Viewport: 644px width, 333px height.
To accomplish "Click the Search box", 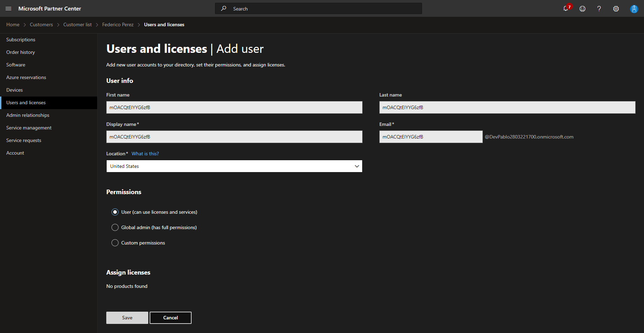I will [319, 8].
